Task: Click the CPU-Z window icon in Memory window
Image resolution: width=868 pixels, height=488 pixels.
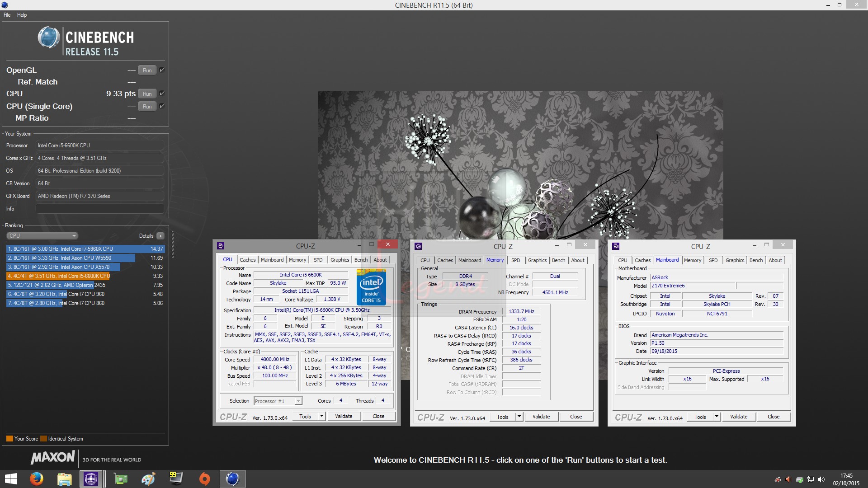Action: coord(418,246)
